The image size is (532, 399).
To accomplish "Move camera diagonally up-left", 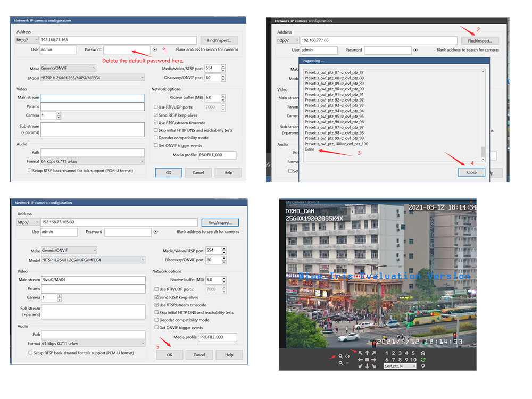I will [x=360, y=353].
